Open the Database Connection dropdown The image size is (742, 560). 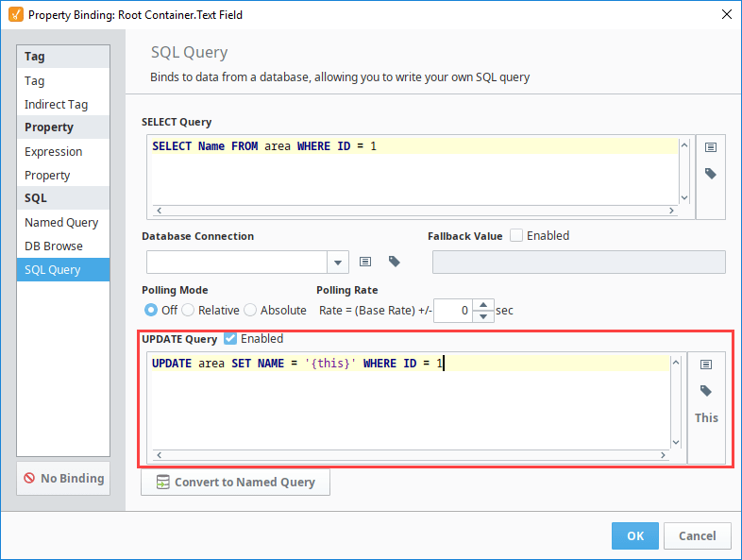tap(338, 263)
